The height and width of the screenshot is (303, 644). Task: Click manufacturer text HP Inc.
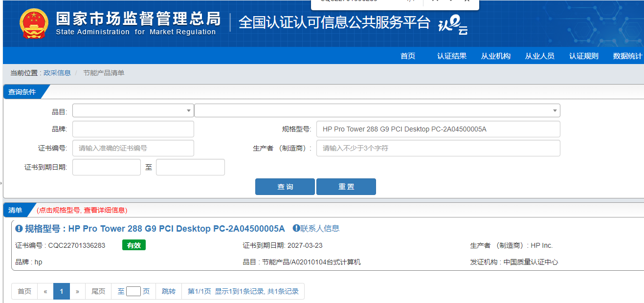542,245
